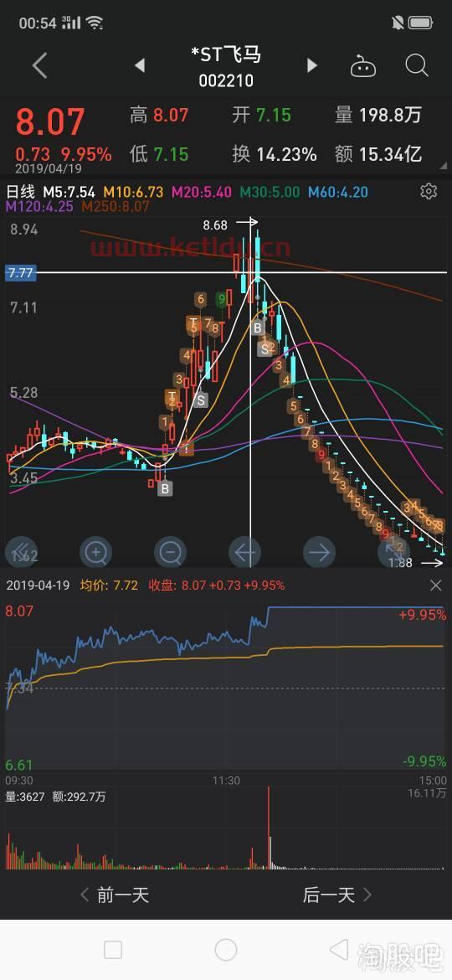Image resolution: width=452 pixels, height=980 pixels.
Task: Tap the *ST飞马 stock title
Action: (226, 55)
